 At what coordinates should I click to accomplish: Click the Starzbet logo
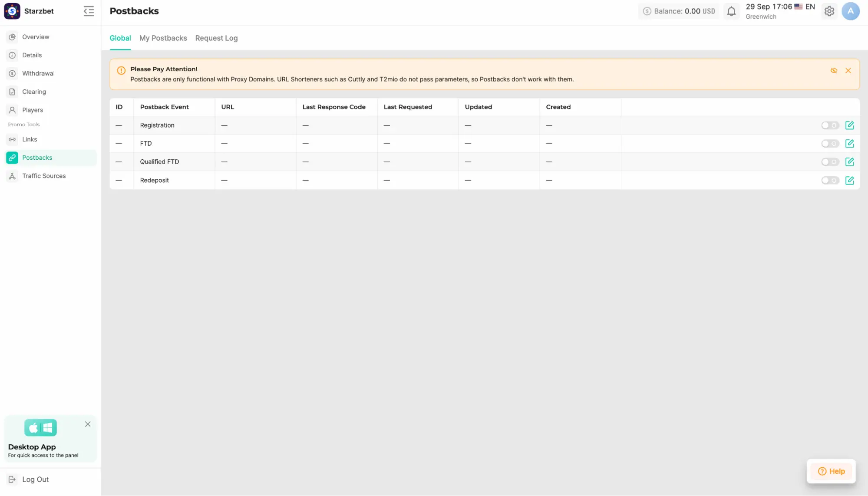coord(12,11)
